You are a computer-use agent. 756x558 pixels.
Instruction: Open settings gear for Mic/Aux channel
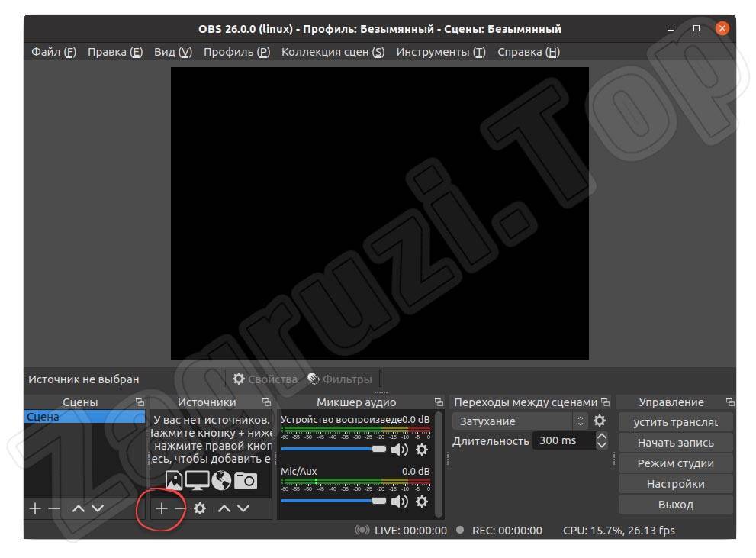pos(421,502)
